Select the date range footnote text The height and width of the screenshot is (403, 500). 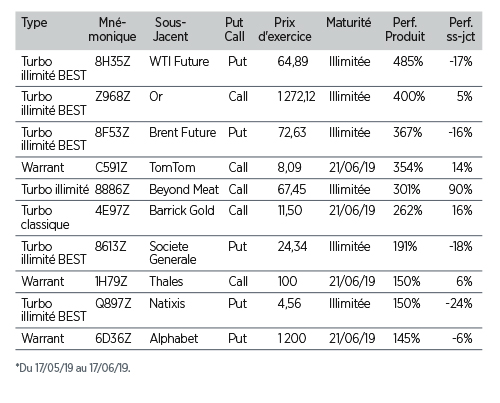[x=73, y=368]
